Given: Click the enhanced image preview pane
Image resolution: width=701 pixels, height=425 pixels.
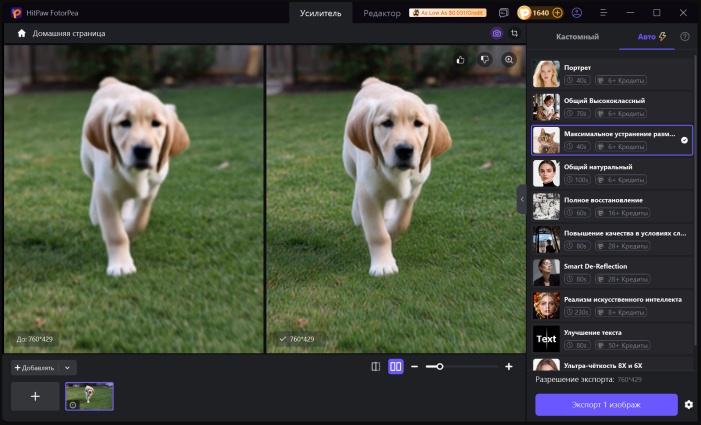Looking at the screenshot, I should point(396,199).
